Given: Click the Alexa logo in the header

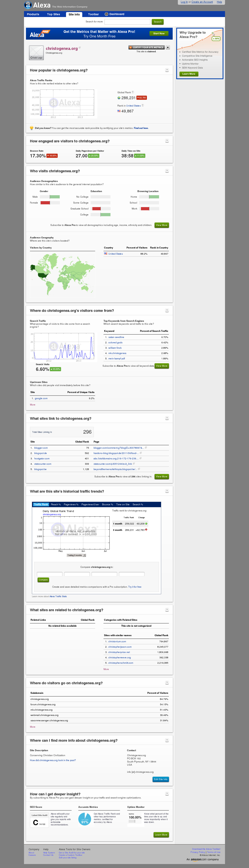Looking at the screenshot, I should point(37,5).
